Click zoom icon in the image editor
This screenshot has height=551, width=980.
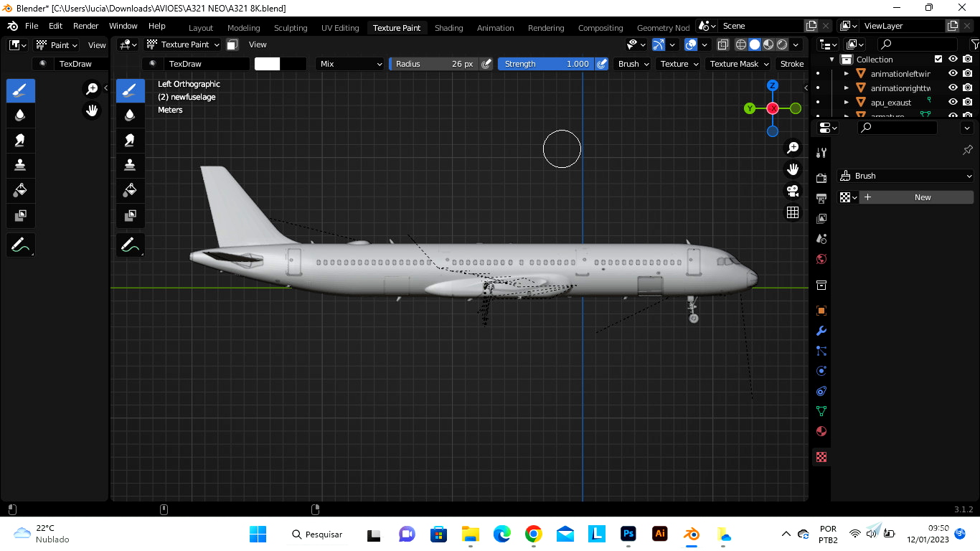[92, 89]
